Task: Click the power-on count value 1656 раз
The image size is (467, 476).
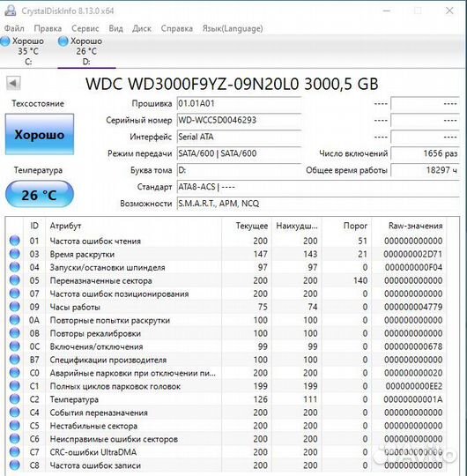Action: click(425, 153)
